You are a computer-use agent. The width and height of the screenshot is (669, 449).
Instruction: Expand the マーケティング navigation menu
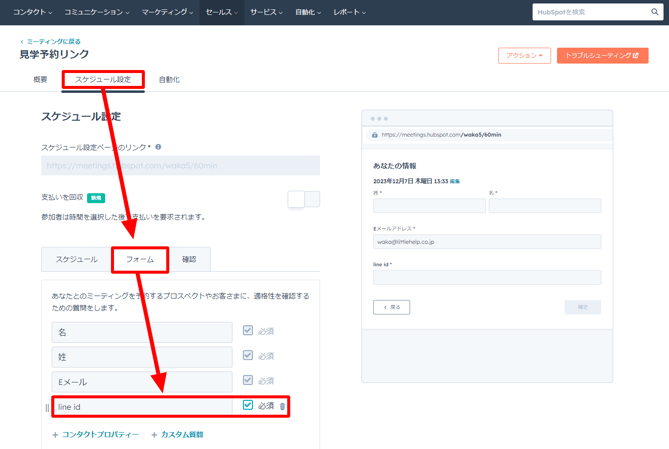tap(167, 12)
